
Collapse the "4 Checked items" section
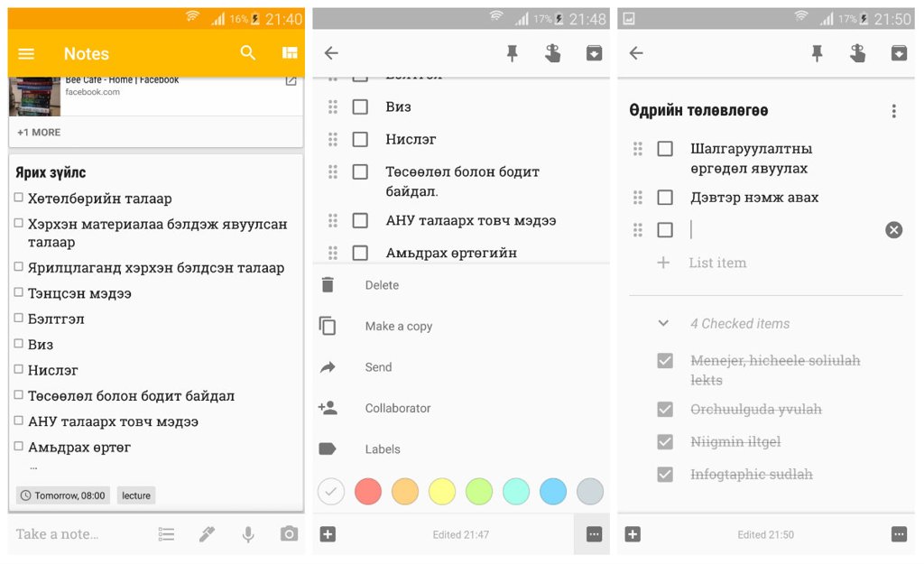coord(663,323)
